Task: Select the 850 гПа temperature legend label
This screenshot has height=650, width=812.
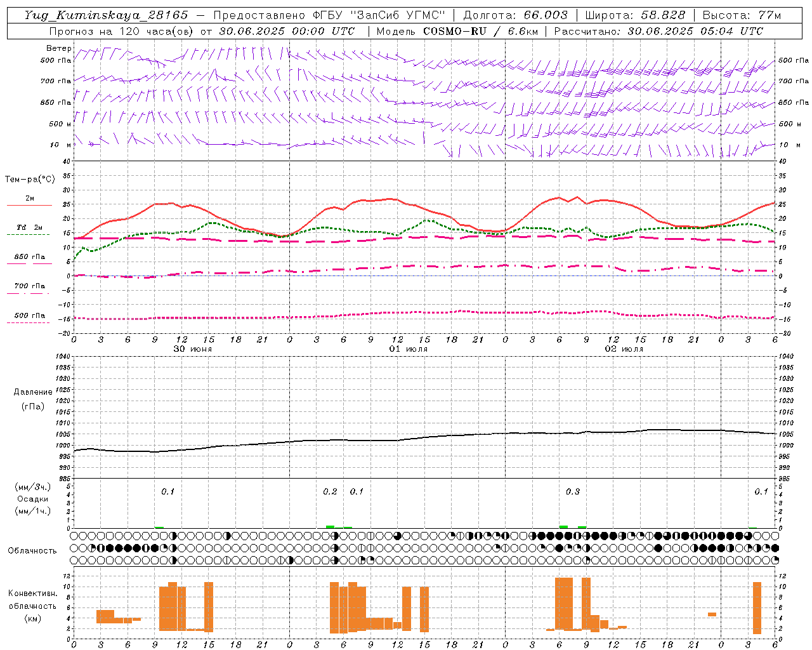Action: [30, 257]
